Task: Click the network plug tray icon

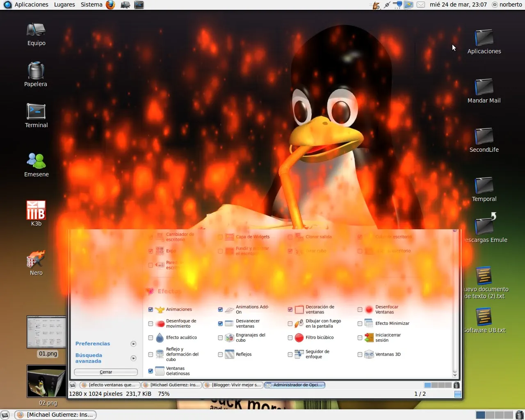Action: point(387,5)
